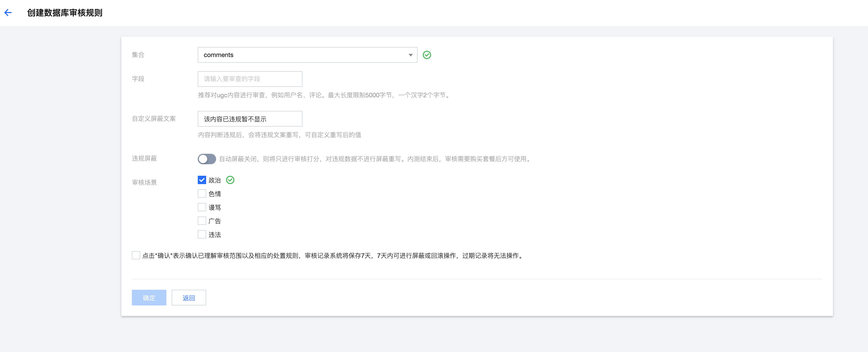Click the 字段 label
Viewport: 868px width, 352px height.
pyautogui.click(x=138, y=79)
